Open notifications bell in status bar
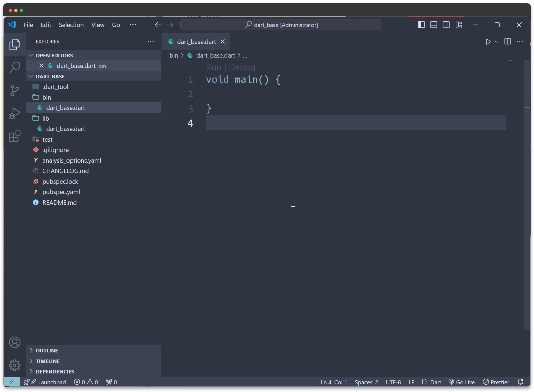 tap(520, 382)
